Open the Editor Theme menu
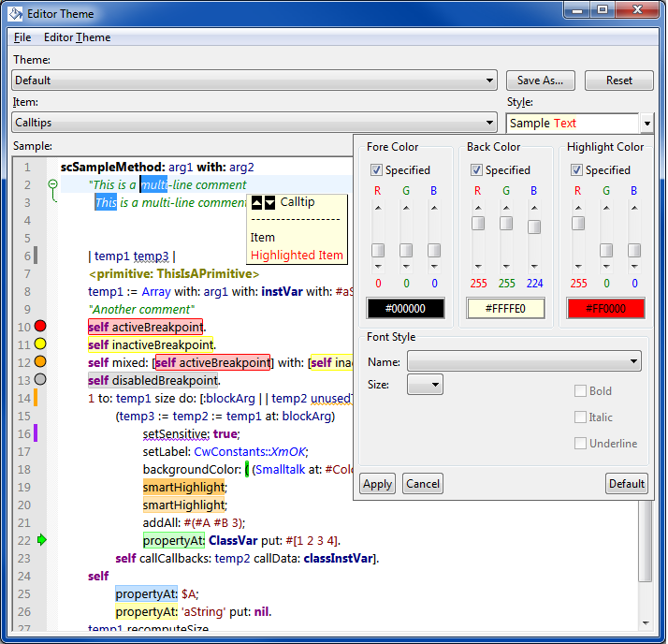Screen dimensions: 668x644 [77, 37]
